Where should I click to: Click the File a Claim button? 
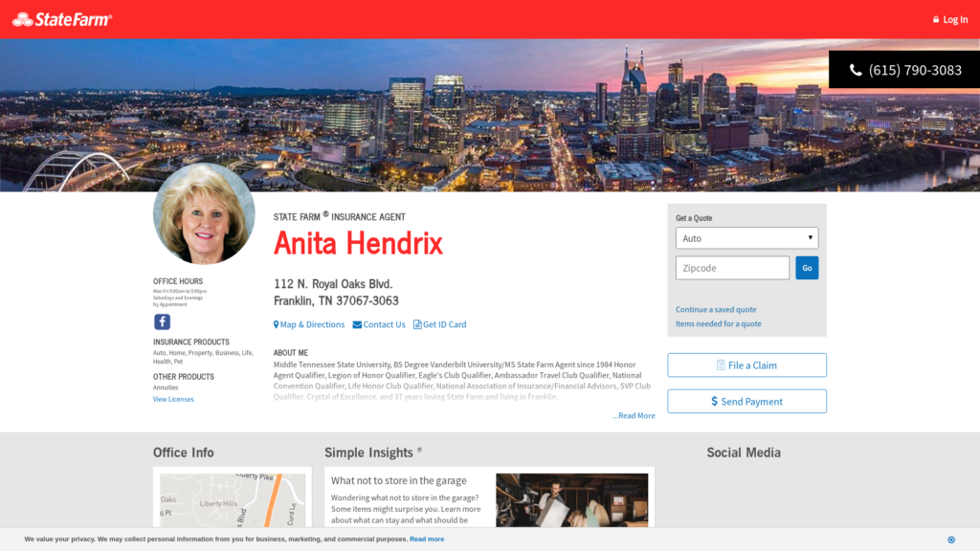746,365
